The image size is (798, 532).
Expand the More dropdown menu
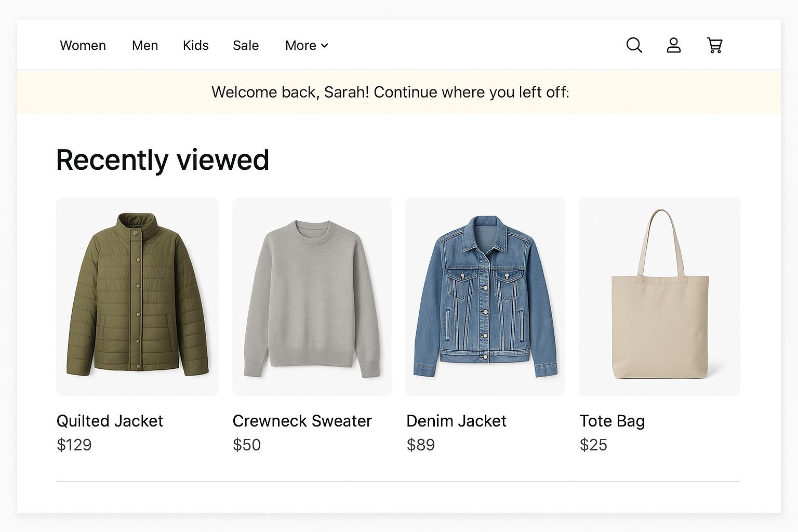coord(307,46)
